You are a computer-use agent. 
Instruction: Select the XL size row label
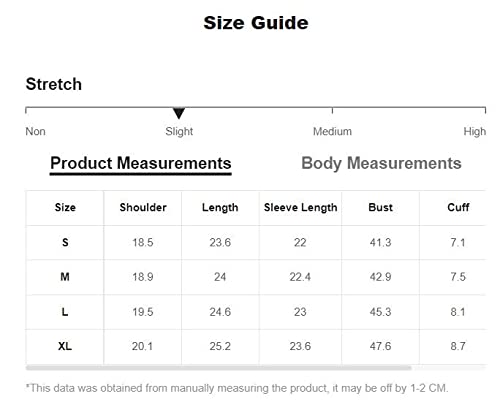(65, 346)
